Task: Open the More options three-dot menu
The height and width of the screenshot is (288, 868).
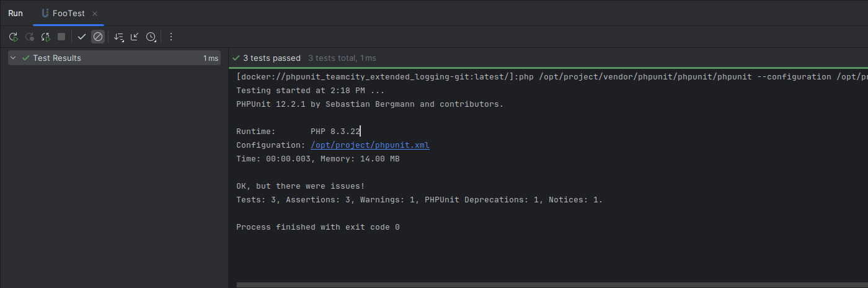Action: (171, 37)
